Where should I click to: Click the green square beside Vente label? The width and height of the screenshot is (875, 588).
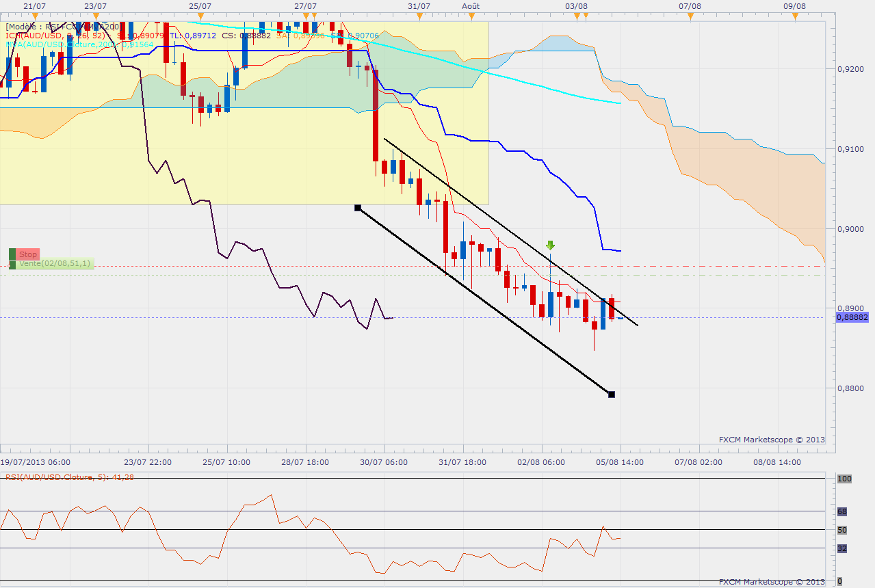12,264
